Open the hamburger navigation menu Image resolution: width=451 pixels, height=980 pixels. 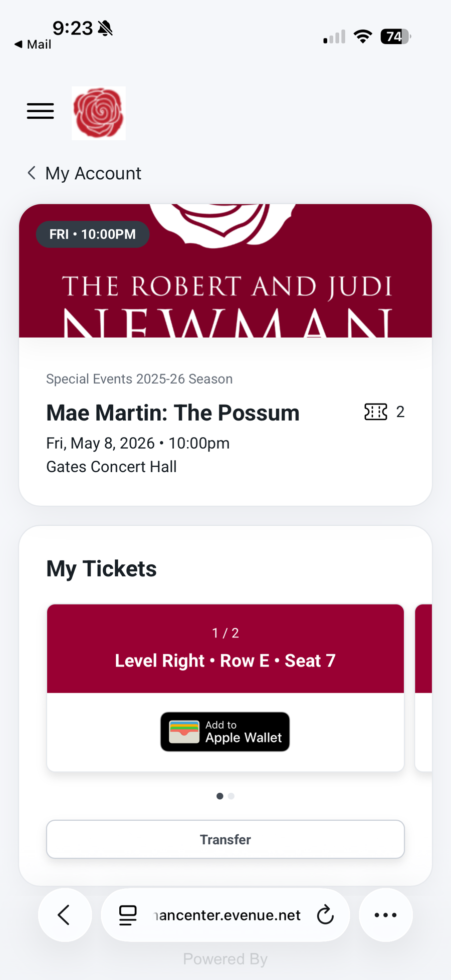41,111
